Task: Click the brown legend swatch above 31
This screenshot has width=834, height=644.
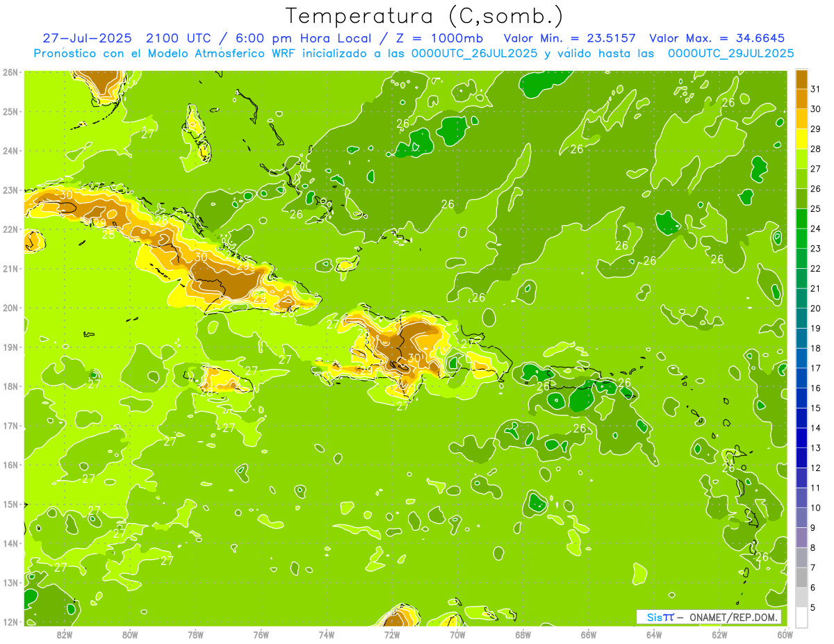Action: point(801,79)
